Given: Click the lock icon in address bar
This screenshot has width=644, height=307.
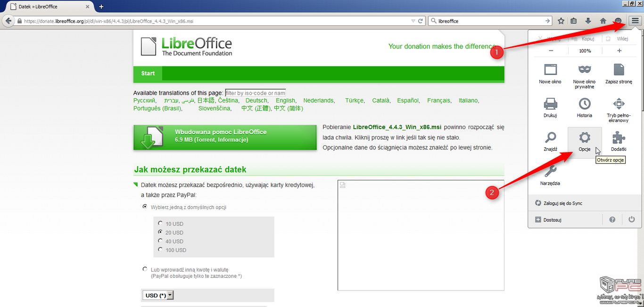Looking at the screenshot, I should 19,21.
